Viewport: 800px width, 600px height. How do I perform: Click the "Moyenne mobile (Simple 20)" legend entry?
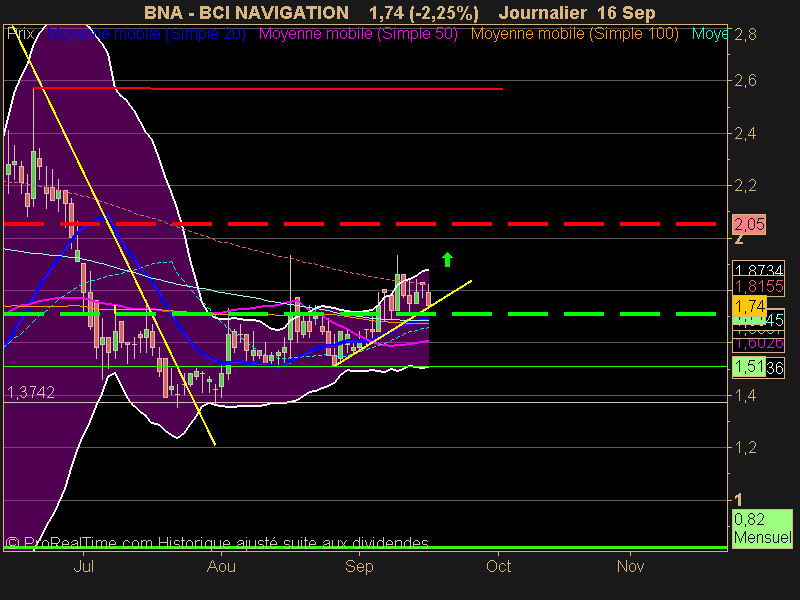pyautogui.click(x=146, y=34)
